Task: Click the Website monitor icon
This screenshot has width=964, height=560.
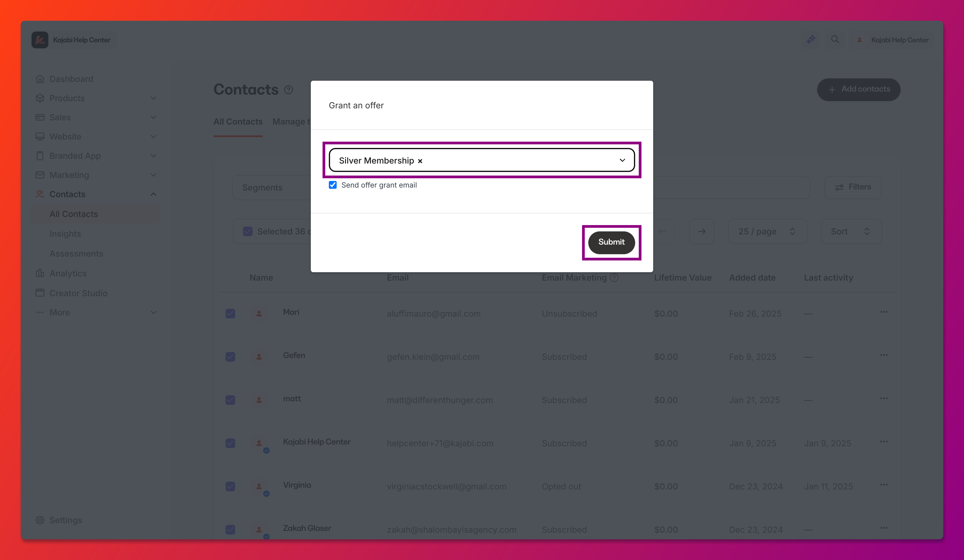Action: pyautogui.click(x=40, y=137)
